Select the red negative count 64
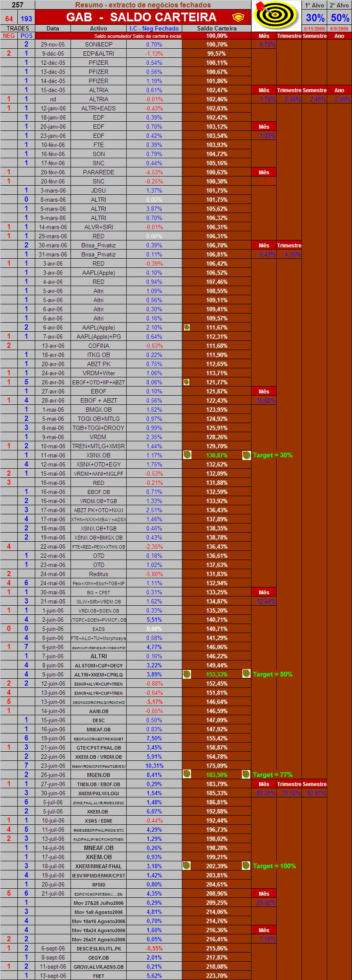352x980 pixels. click(9, 19)
